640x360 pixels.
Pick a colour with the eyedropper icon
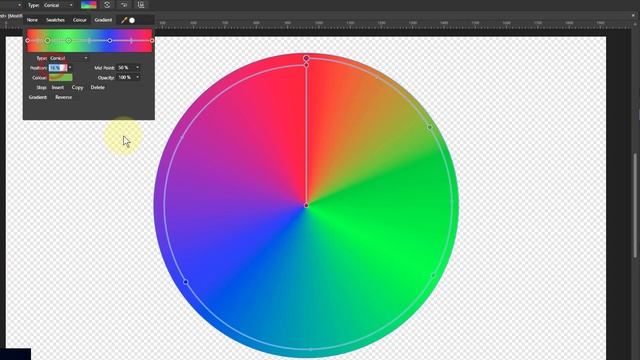(x=124, y=20)
